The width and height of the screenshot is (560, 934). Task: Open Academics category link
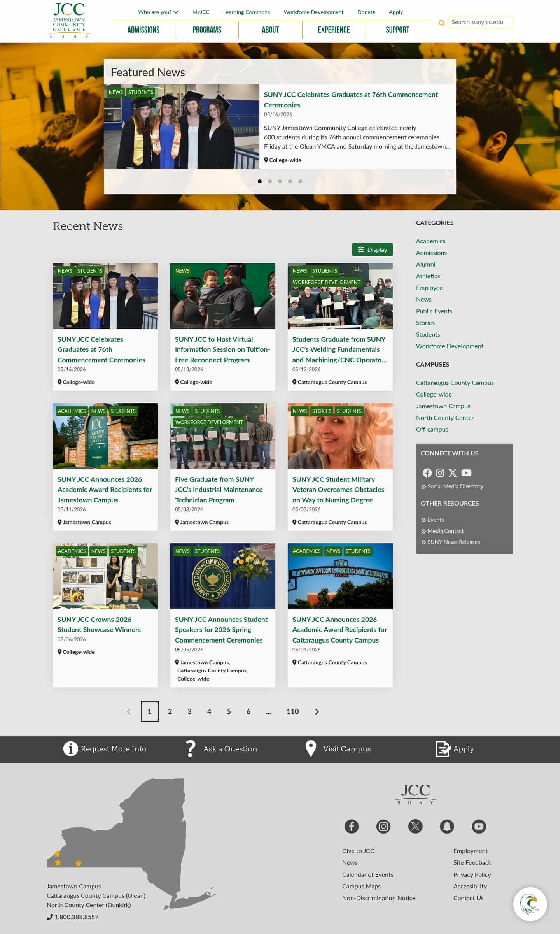click(x=430, y=241)
